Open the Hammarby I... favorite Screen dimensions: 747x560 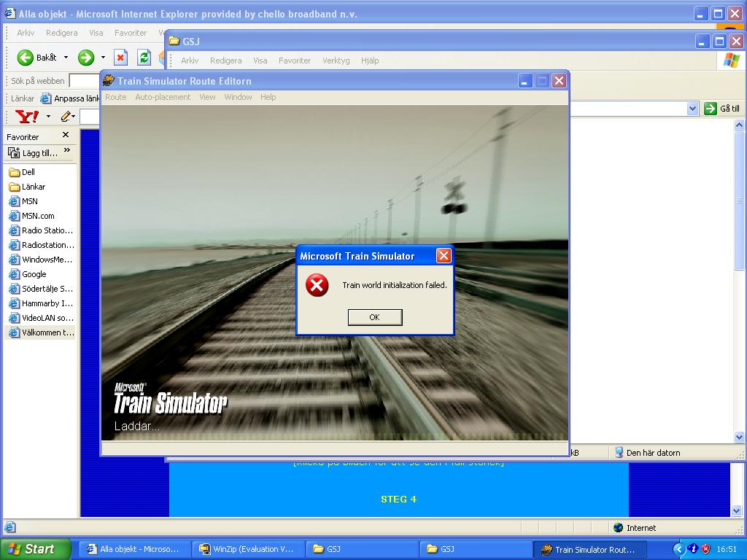41,303
